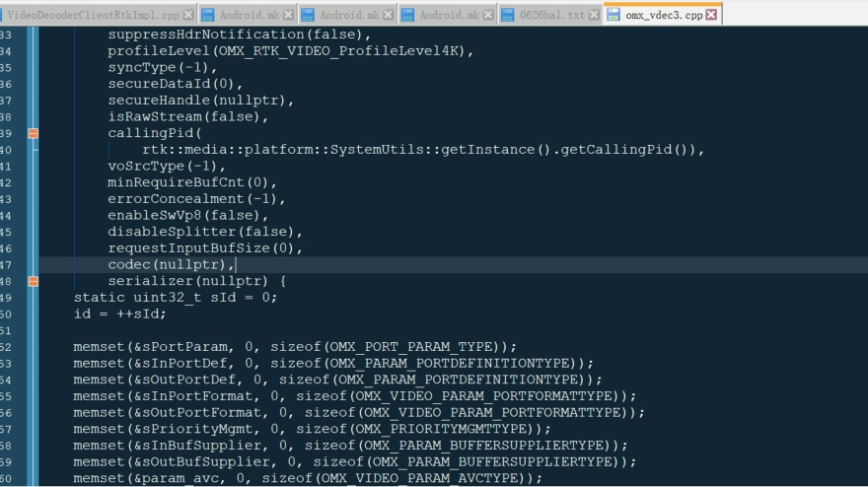Click the requestInputBufSize(0), line
The image size is (868, 487).
point(205,248)
